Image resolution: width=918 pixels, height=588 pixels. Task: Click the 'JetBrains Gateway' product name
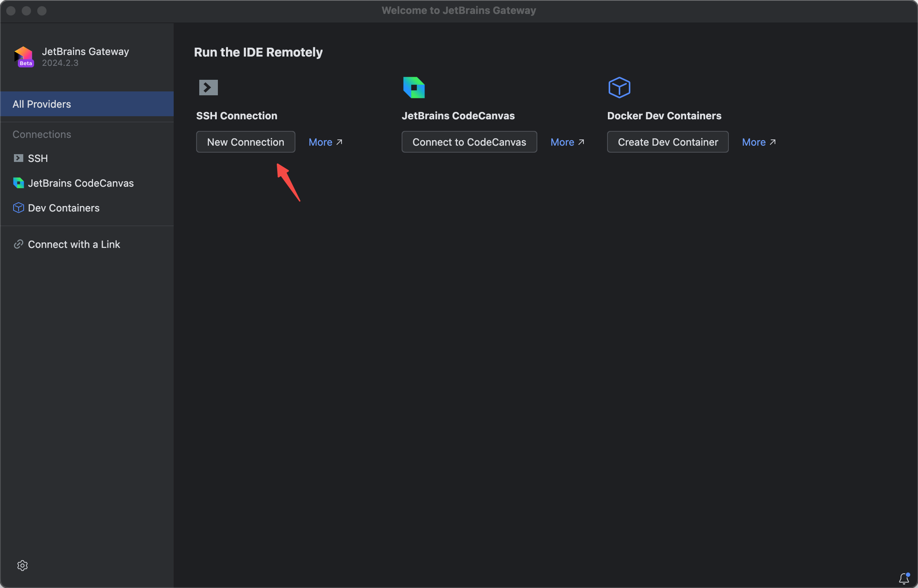[x=85, y=52]
